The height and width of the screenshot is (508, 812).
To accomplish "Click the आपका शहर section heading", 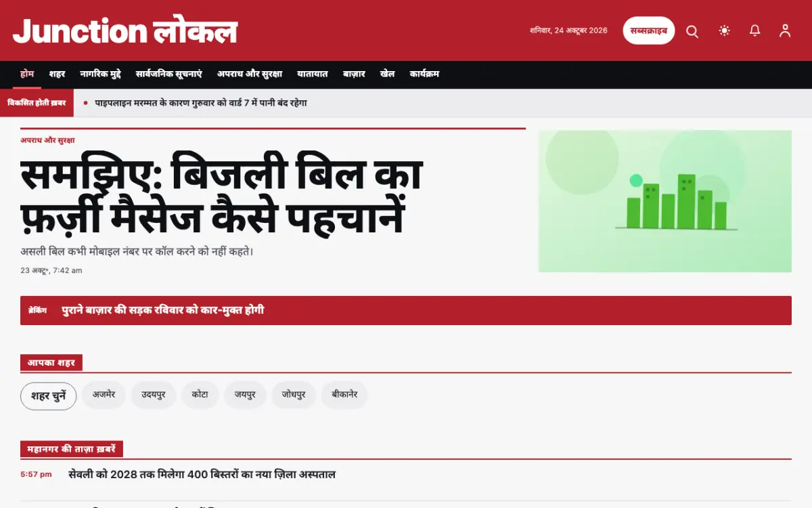I will pos(51,363).
